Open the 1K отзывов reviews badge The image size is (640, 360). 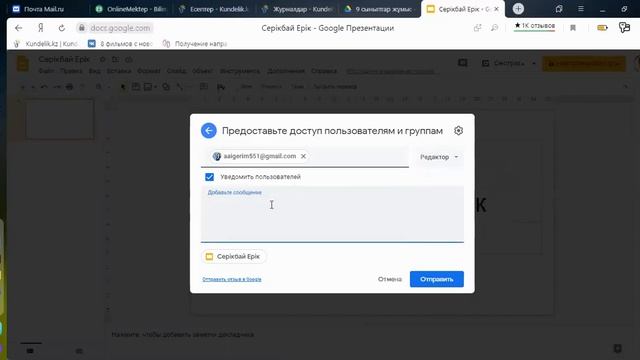coord(534,26)
